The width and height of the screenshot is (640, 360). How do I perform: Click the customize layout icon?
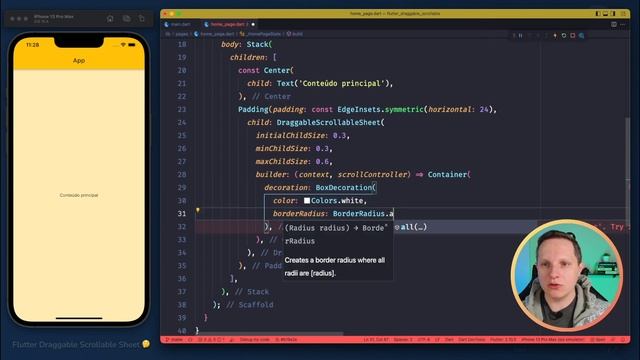[x=623, y=13]
